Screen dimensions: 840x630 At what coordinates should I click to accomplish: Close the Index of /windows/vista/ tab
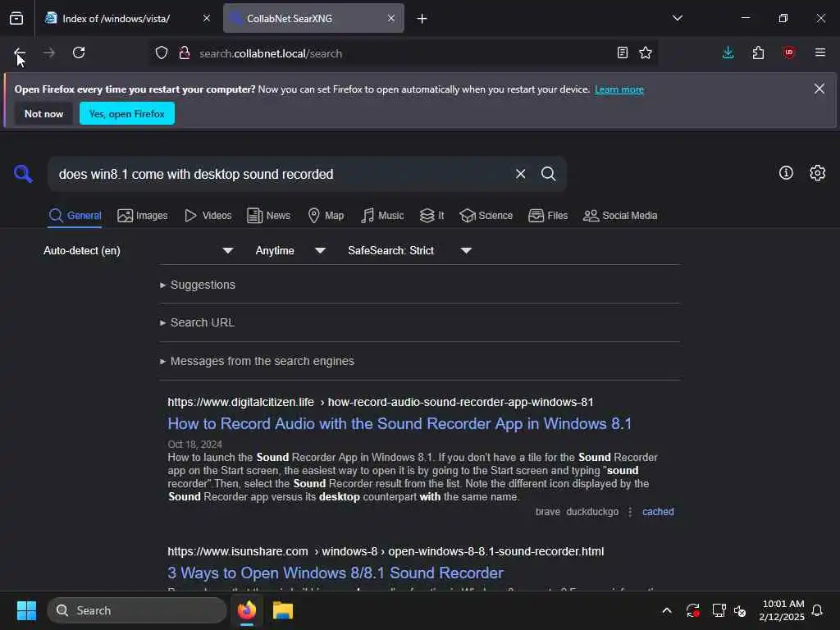click(206, 18)
